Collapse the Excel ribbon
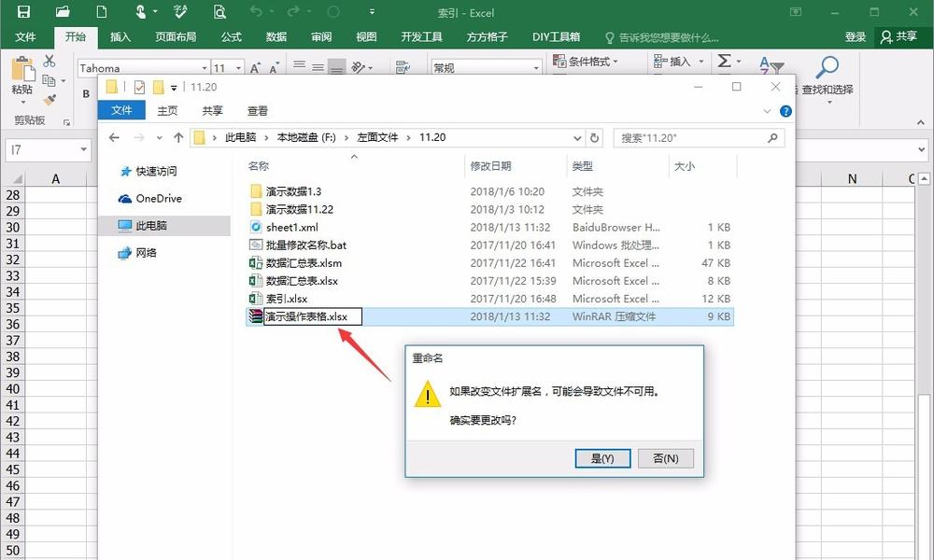The image size is (934, 560). pos(921,122)
